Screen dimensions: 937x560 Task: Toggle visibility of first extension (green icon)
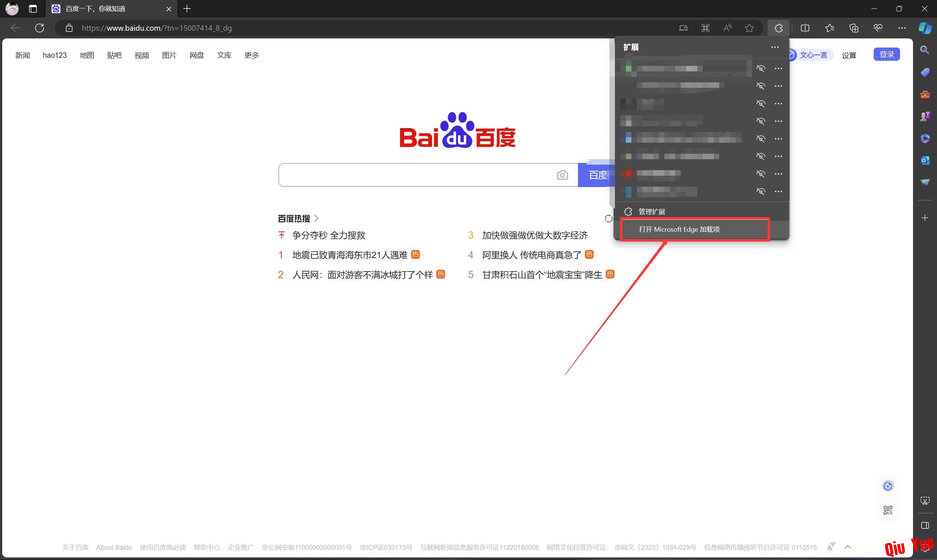tap(761, 68)
